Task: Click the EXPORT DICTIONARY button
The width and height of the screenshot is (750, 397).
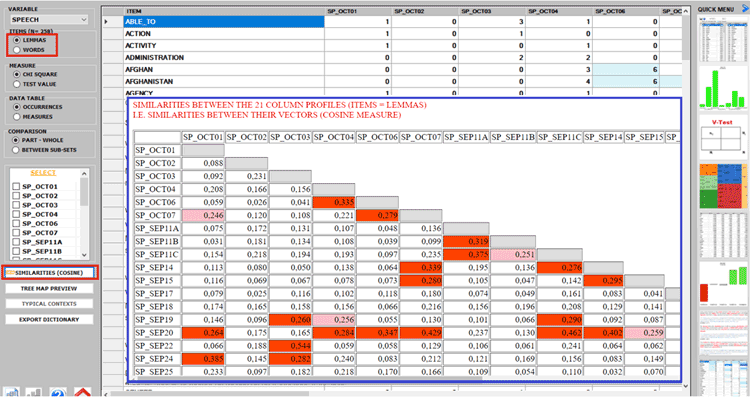Action: coord(49,320)
